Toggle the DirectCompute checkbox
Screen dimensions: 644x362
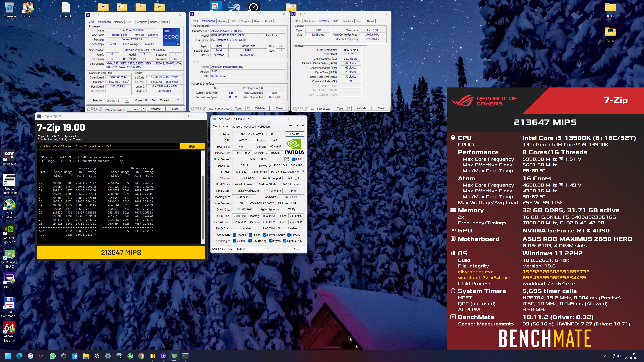265,235
